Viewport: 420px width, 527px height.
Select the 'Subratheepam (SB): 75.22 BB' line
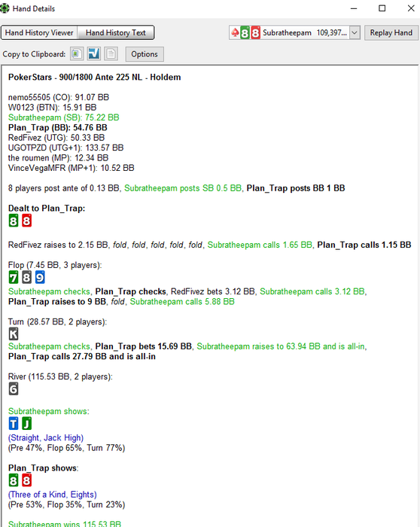pos(63,117)
